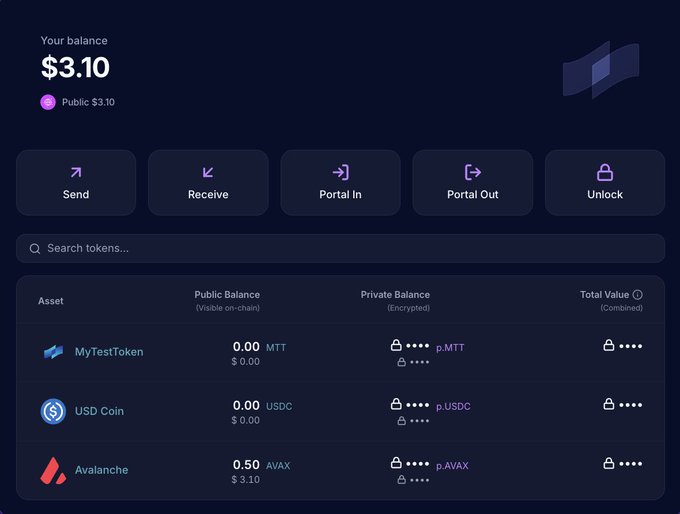The height and width of the screenshot is (514, 680).
Task: Click the Public $3.10 label
Action: [88, 102]
